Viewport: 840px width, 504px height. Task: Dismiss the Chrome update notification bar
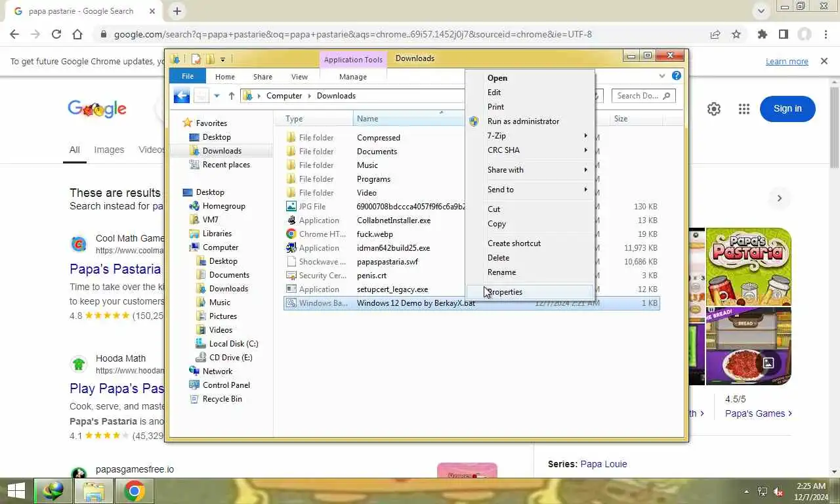click(x=824, y=61)
